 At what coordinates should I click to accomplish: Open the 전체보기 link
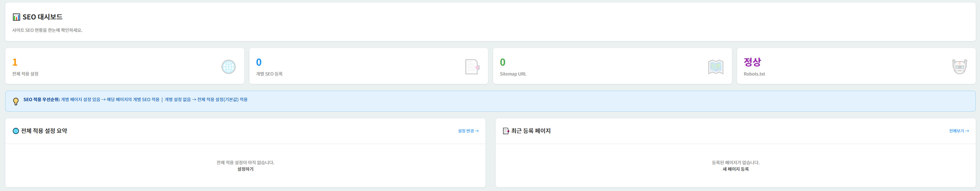pos(958,131)
